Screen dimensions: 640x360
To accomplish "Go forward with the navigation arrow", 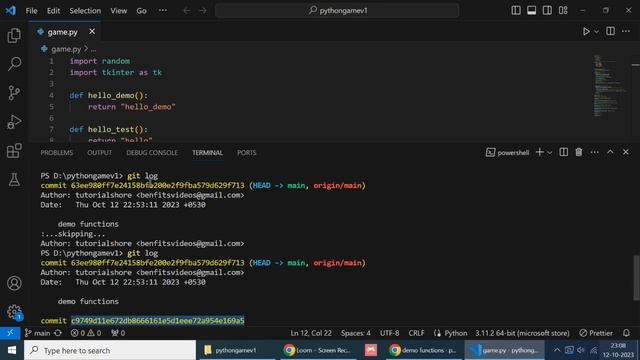I will pos(203,11).
